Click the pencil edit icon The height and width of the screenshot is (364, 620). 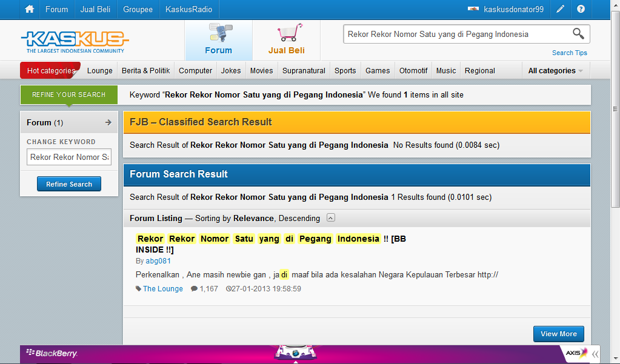click(561, 9)
